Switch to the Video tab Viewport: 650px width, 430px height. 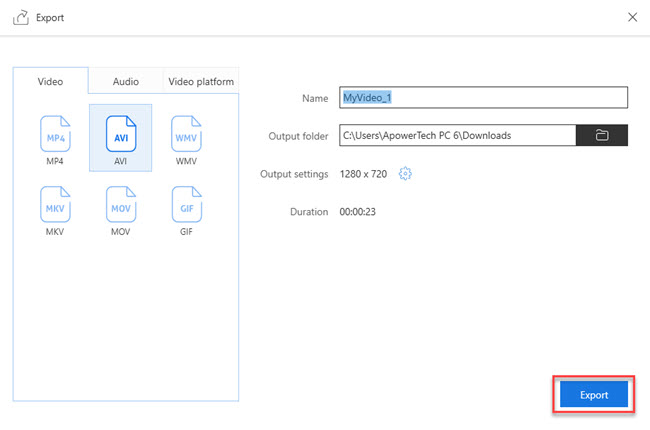[50, 81]
